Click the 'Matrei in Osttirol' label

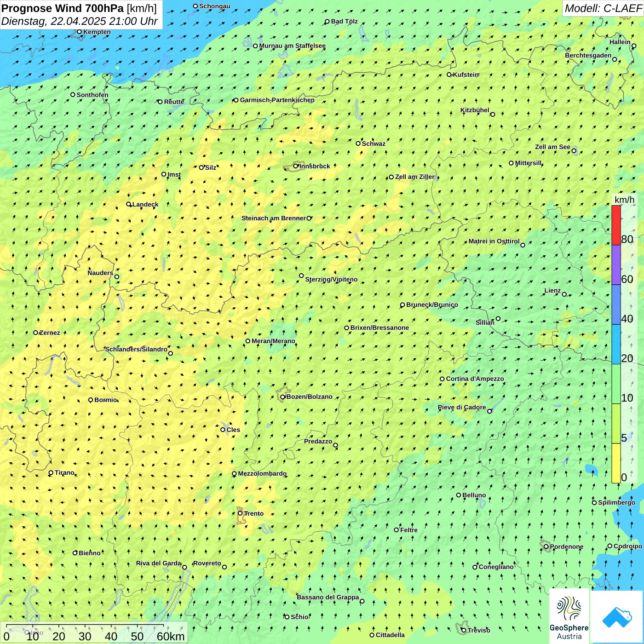point(494,241)
